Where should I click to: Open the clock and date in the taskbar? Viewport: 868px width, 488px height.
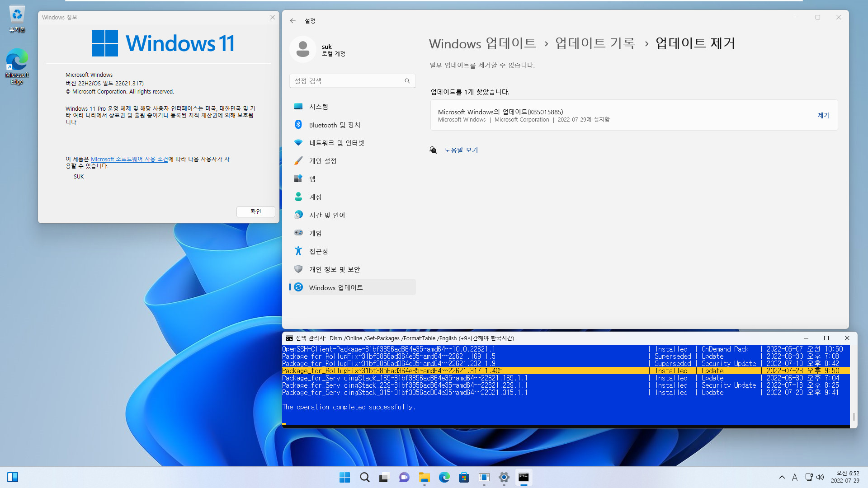[845, 477]
